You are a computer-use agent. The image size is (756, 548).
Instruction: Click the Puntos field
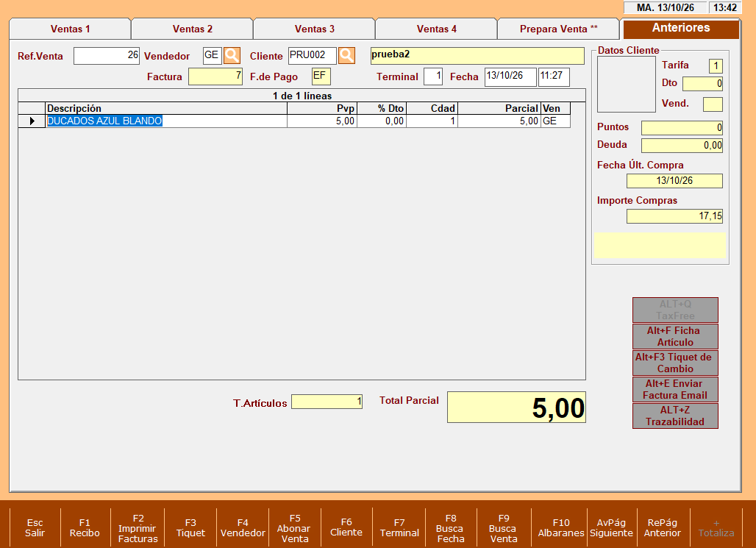coord(682,128)
